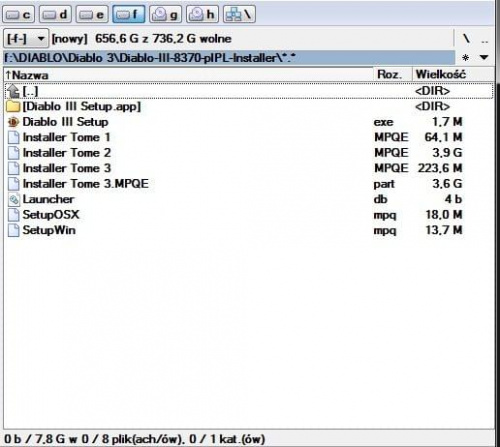Click the folder icon of Diablo III Setup.app

[x=13, y=107]
